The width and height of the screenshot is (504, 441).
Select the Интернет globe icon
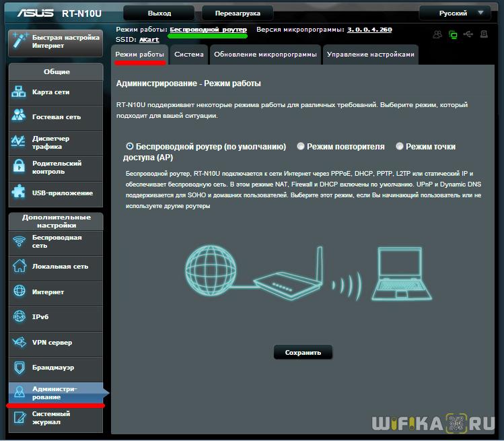(x=20, y=291)
